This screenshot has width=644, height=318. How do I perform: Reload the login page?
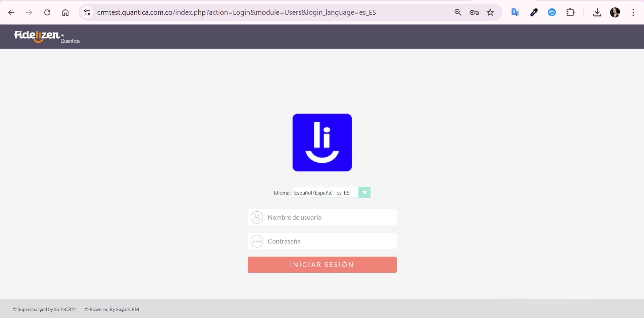click(x=47, y=12)
